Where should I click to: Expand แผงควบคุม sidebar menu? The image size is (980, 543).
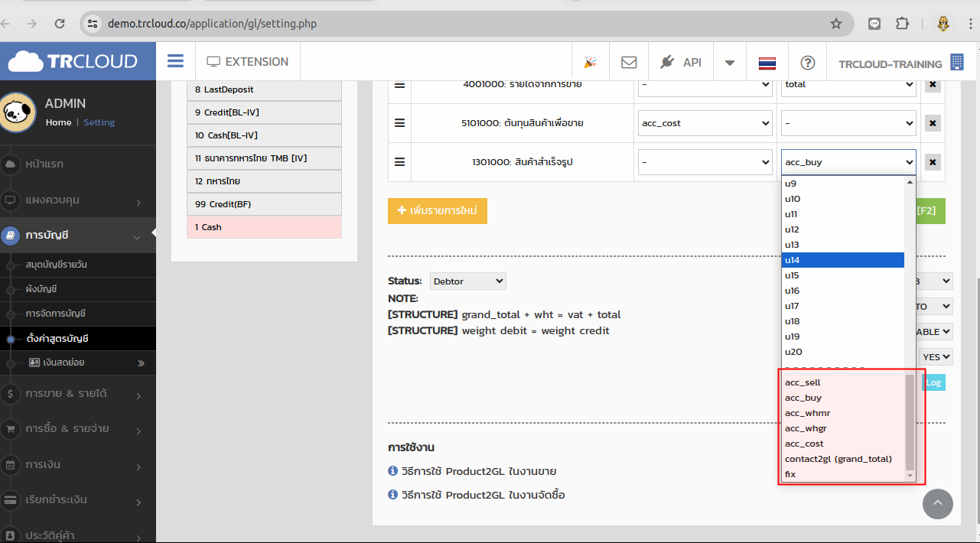coord(78,200)
